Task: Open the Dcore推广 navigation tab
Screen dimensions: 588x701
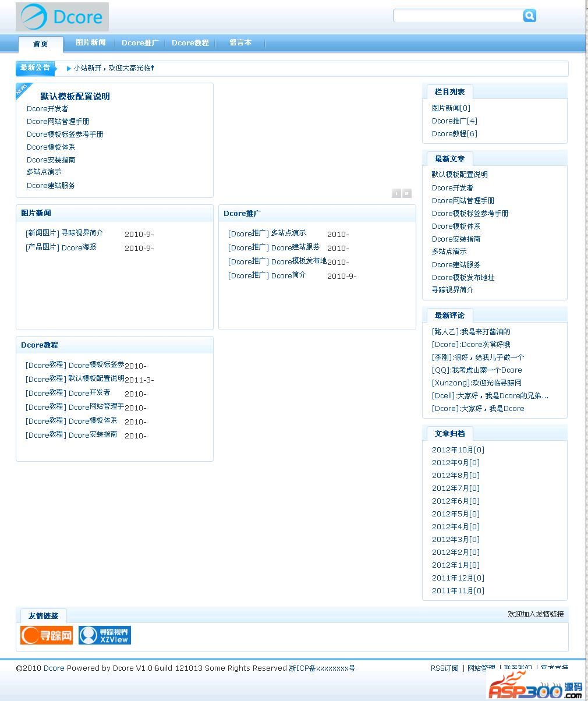Action: coord(140,43)
